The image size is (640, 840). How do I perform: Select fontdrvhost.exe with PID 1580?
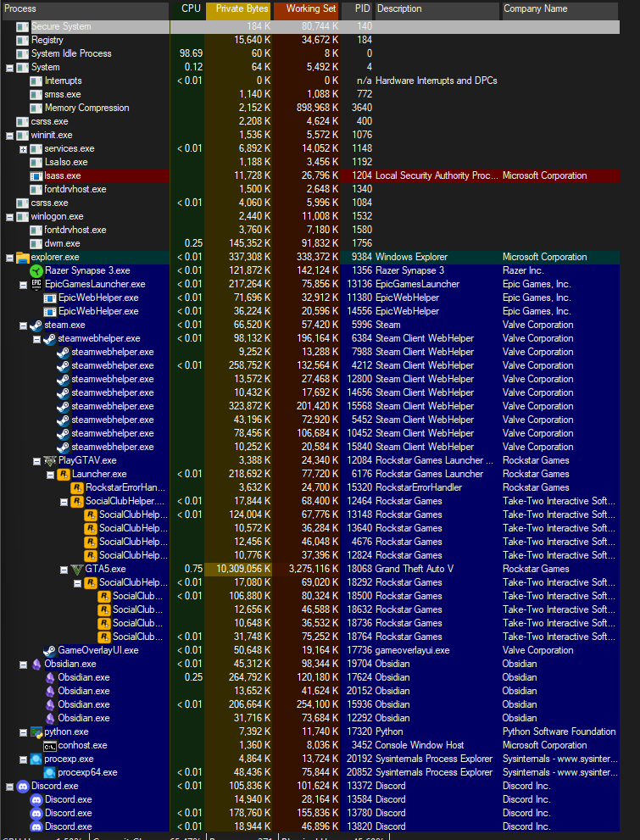click(309, 230)
